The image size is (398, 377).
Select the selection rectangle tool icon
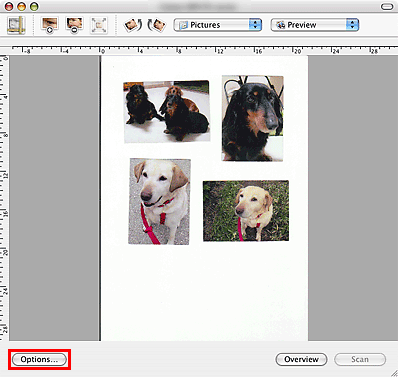(x=16, y=25)
